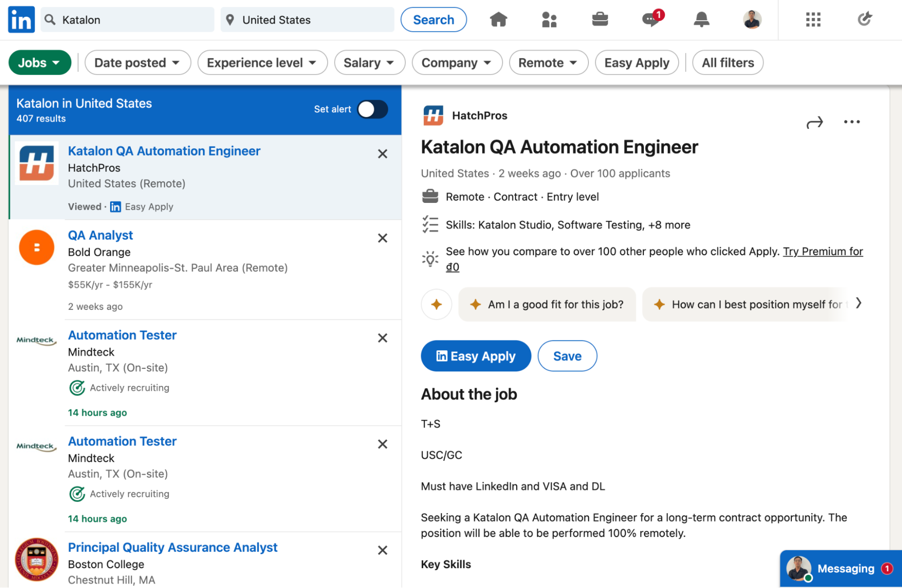Open the profile avatar menu in navbar

[x=752, y=19]
